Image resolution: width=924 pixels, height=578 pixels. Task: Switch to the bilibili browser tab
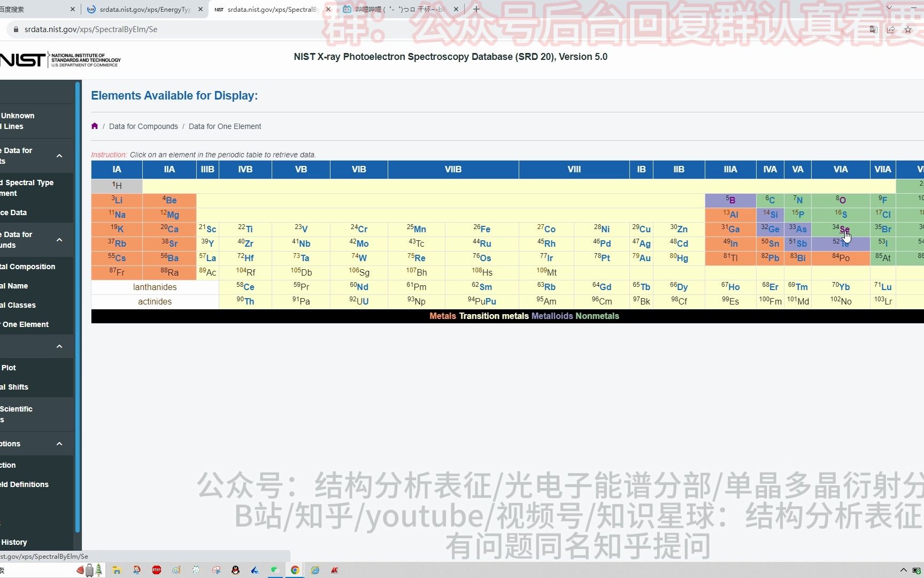400,9
